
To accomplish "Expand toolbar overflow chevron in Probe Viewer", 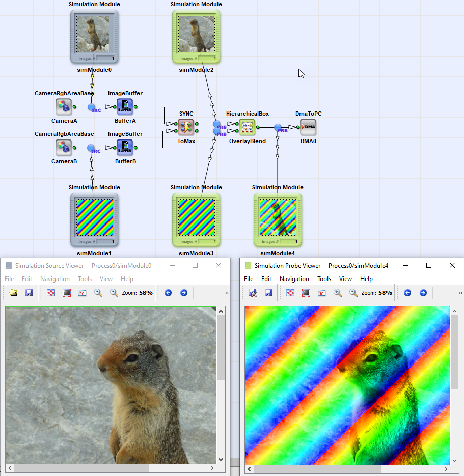I will point(460,293).
